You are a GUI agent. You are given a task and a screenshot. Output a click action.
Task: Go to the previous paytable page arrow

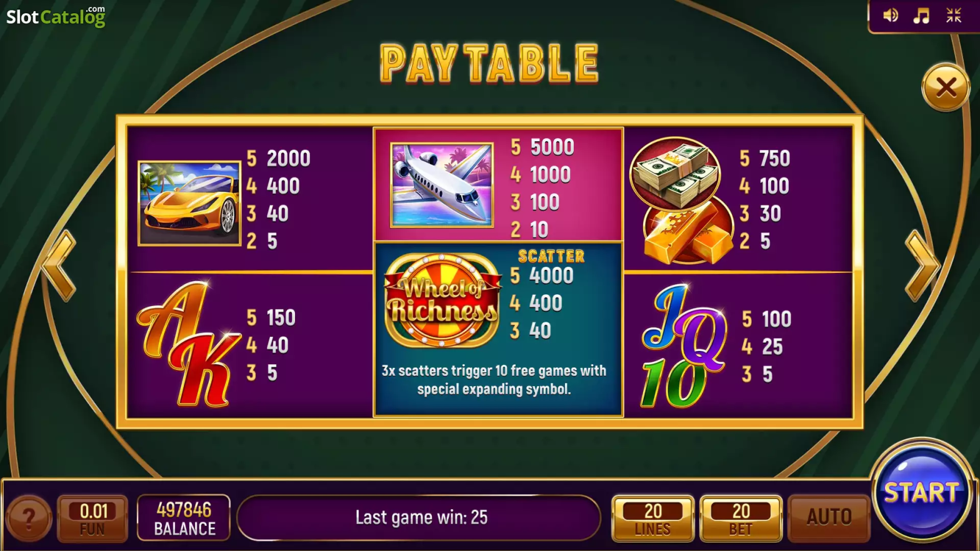(59, 266)
